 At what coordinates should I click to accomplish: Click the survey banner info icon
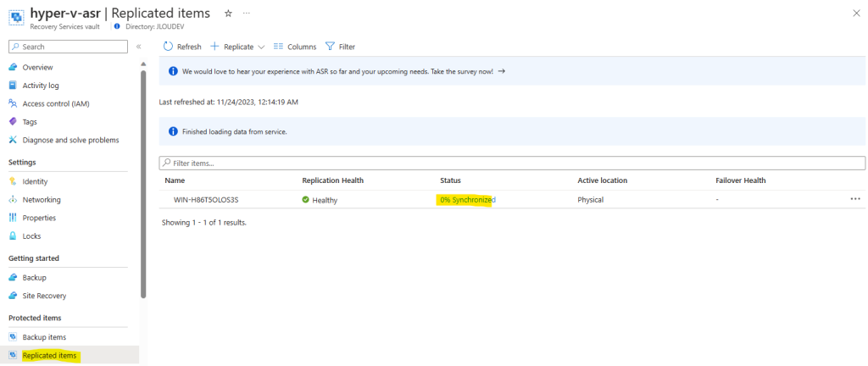(x=173, y=71)
